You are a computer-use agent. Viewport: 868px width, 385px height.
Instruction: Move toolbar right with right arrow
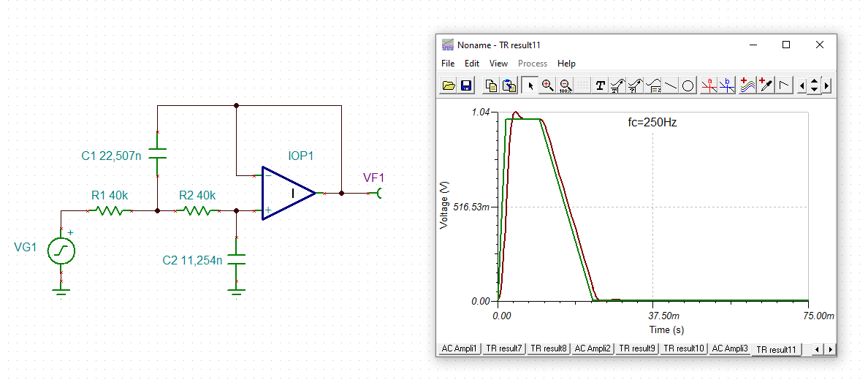[x=827, y=85]
